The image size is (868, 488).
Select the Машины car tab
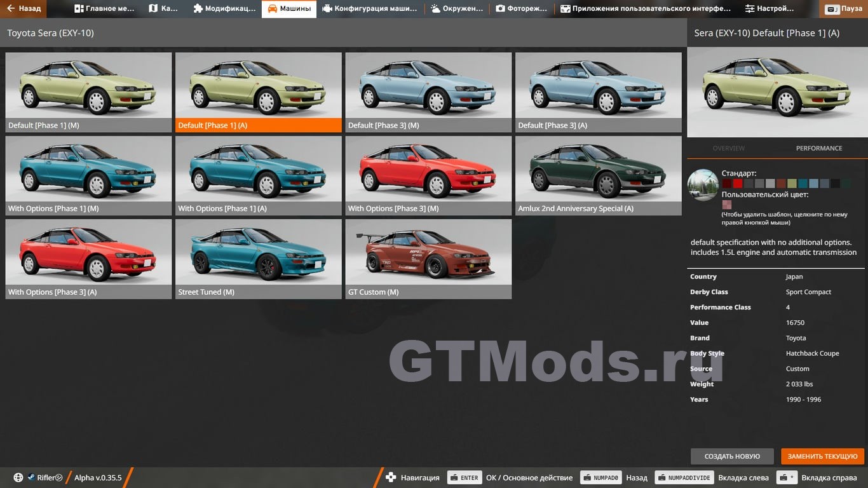click(x=289, y=9)
